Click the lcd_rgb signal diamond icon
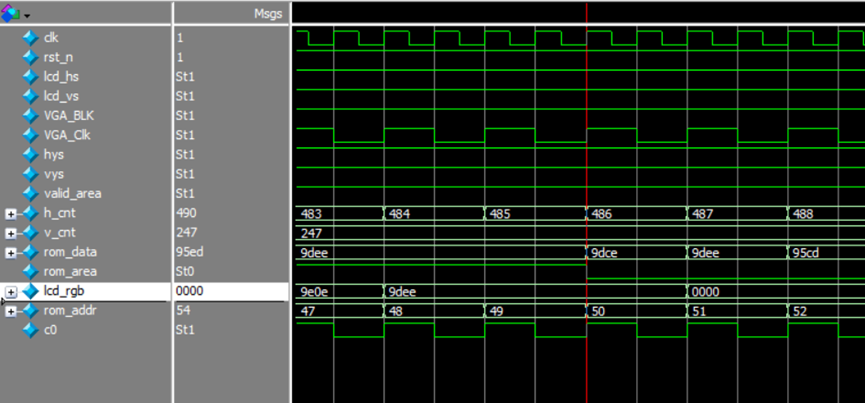 30,291
